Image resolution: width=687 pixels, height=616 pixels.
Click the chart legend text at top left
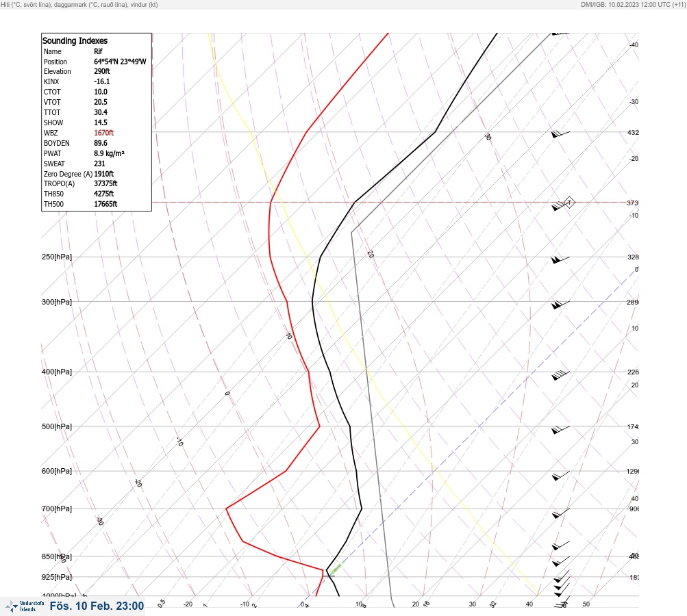click(79, 4)
